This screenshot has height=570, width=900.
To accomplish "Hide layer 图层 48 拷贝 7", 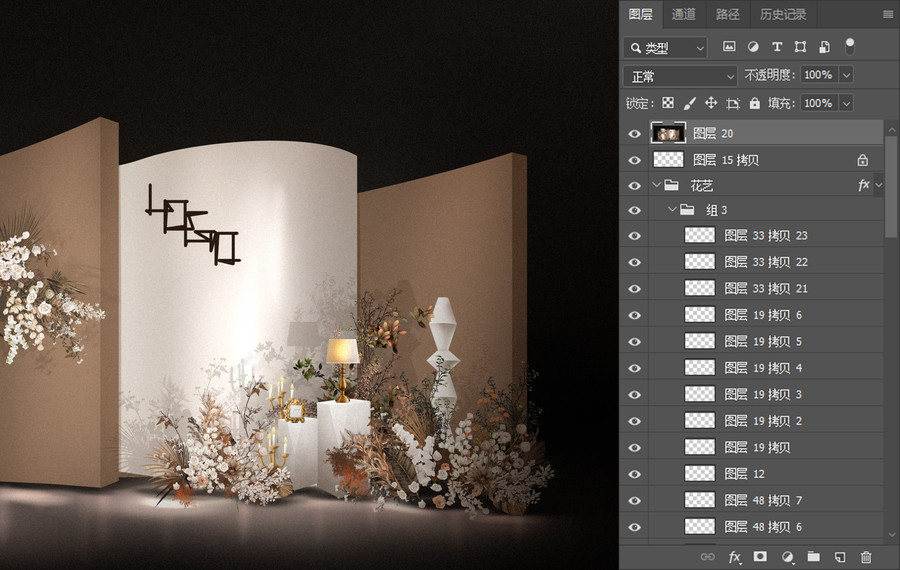I will pyautogui.click(x=634, y=501).
